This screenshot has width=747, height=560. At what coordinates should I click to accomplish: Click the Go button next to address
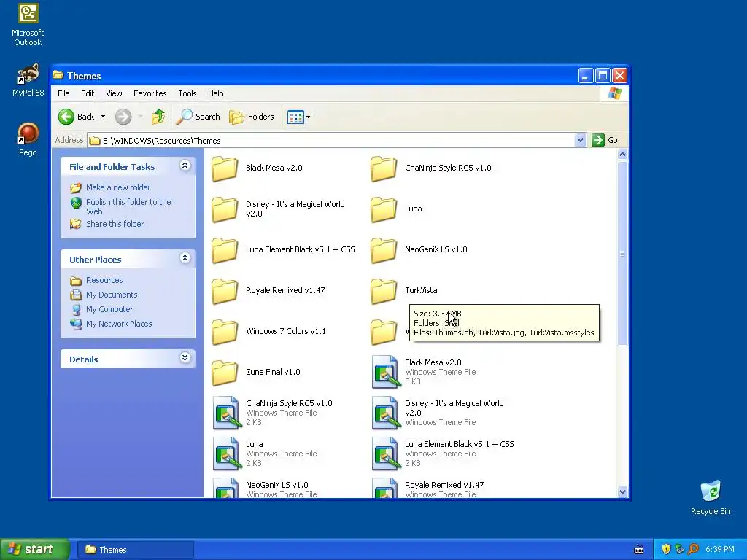(605, 140)
